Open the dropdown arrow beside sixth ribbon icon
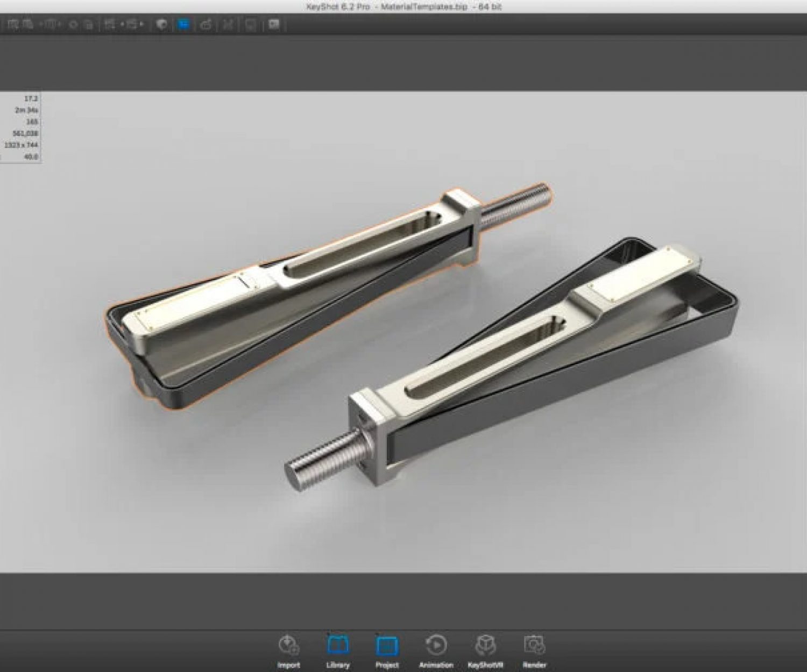807x672 pixels. pyautogui.click(x=122, y=25)
